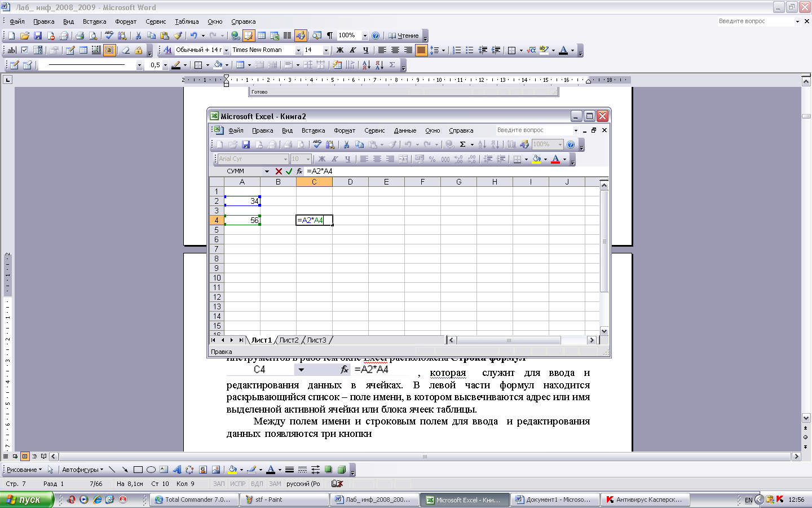Open Microsoft Word Help

tap(376, 36)
